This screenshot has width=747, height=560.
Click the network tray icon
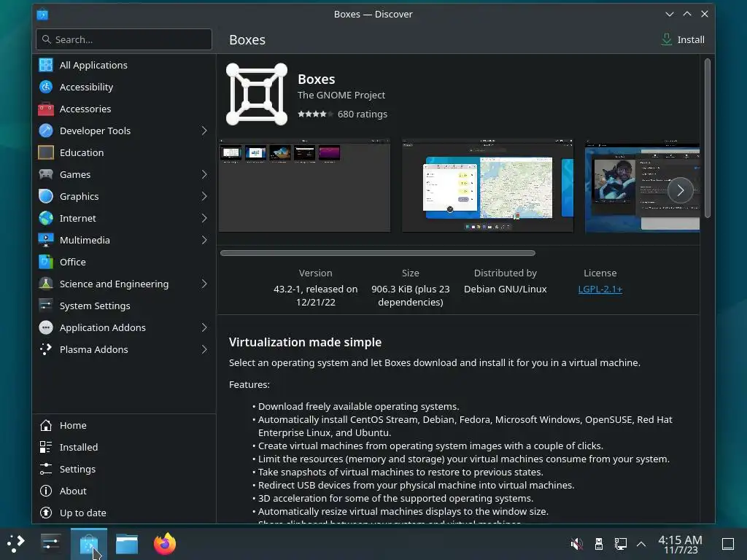point(620,543)
